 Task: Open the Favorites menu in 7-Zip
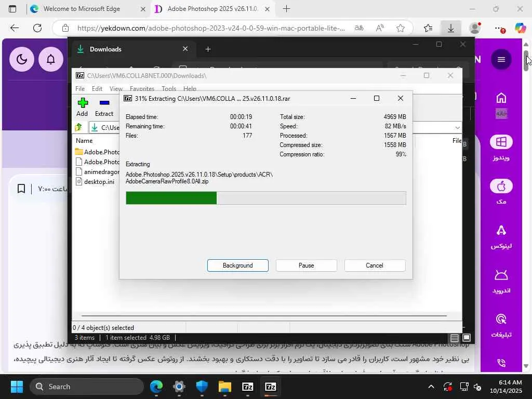142,88
